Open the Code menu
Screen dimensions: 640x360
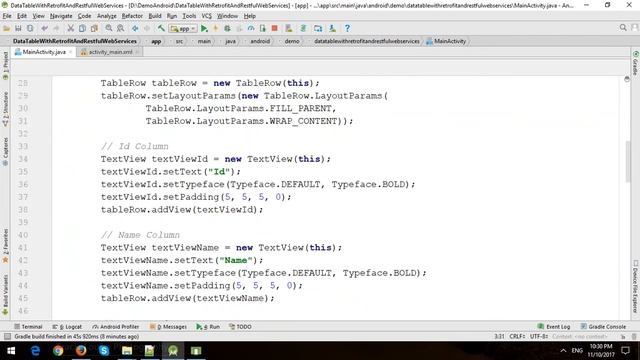tap(84, 16)
